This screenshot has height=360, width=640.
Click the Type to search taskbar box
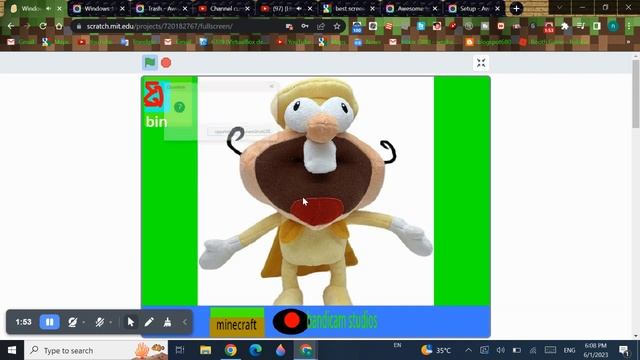coord(96,350)
